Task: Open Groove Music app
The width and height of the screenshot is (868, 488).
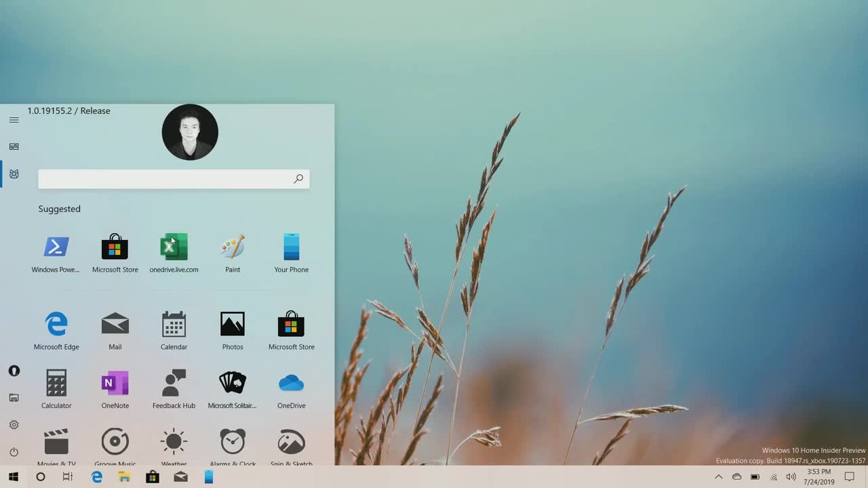Action: [x=115, y=447]
